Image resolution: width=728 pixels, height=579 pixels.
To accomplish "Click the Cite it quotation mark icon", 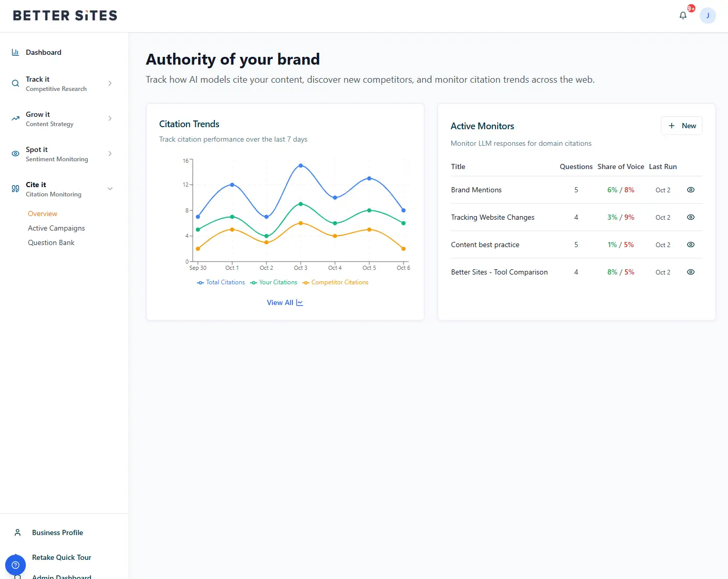I will [16, 189].
